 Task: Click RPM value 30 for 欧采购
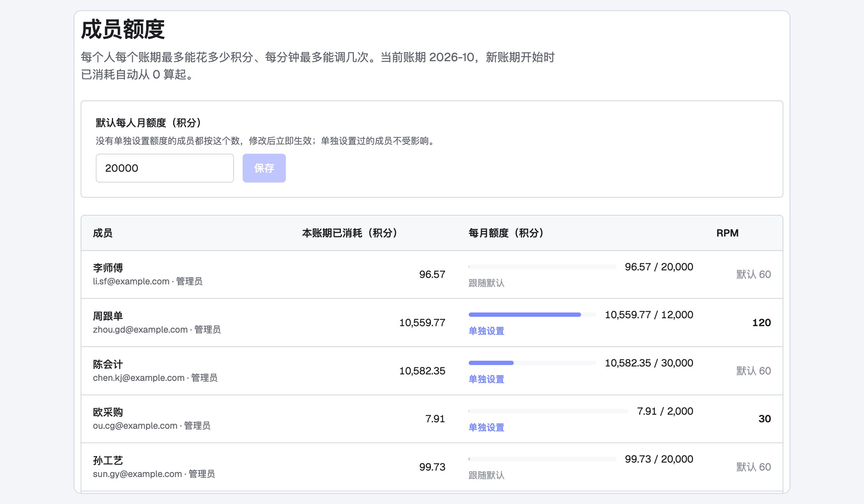pyautogui.click(x=765, y=419)
